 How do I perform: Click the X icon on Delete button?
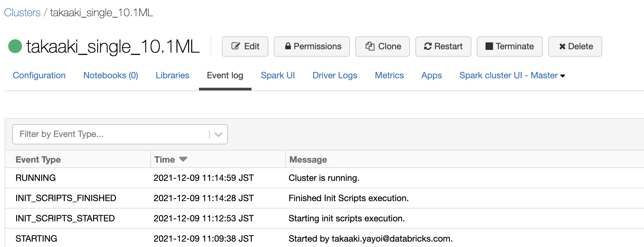pyautogui.click(x=562, y=47)
